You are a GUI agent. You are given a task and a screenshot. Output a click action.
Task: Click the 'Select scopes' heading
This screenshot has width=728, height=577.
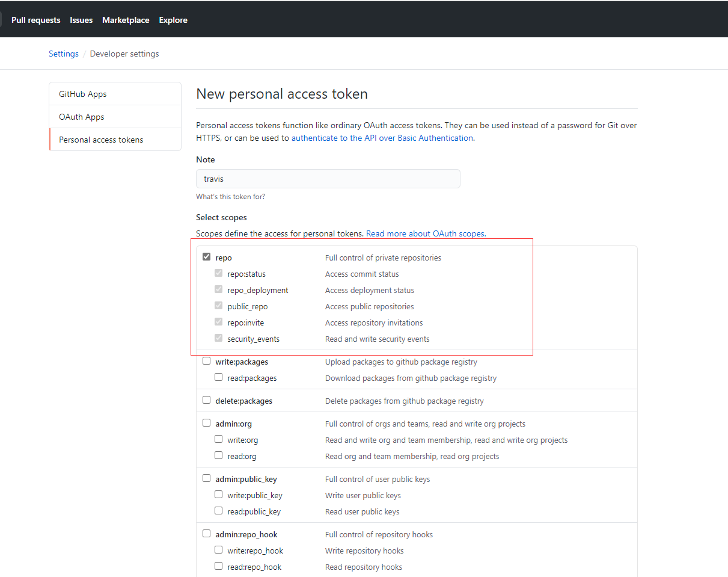(x=221, y=217)
